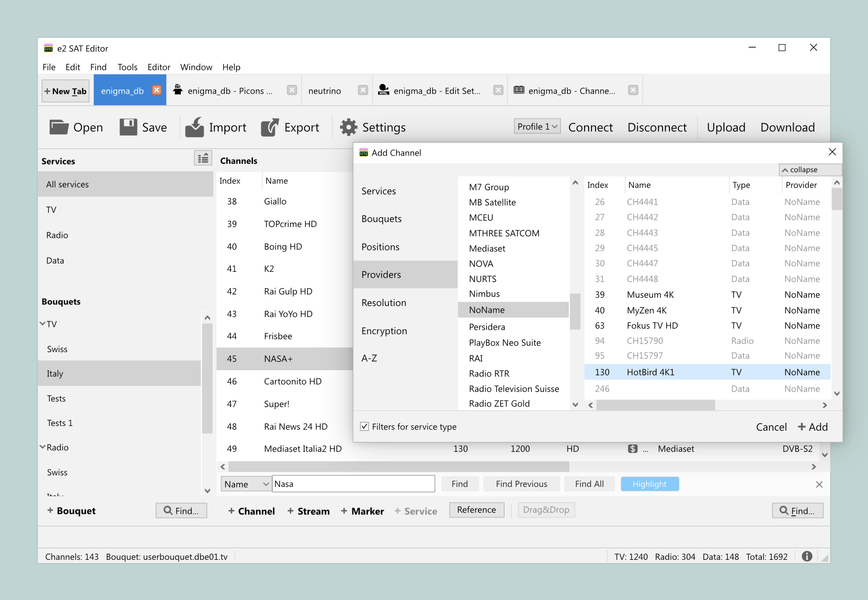The width and height of the screenshot is (868, 600).
Task: Open the Tools menu
Action: pos(127,67)
